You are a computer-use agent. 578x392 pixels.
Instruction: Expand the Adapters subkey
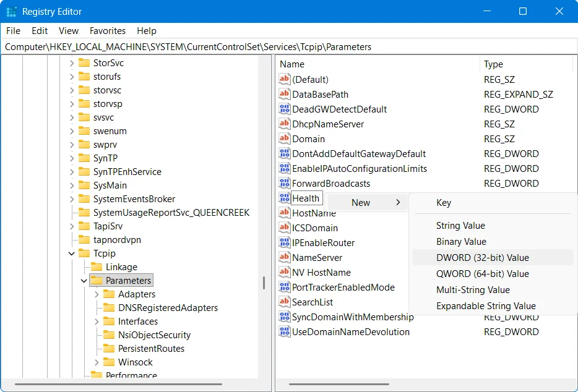pos(97,294)
